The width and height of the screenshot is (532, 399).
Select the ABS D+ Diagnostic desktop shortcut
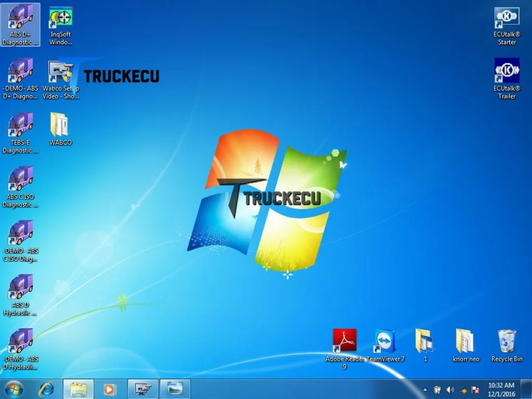click(20, 25)
